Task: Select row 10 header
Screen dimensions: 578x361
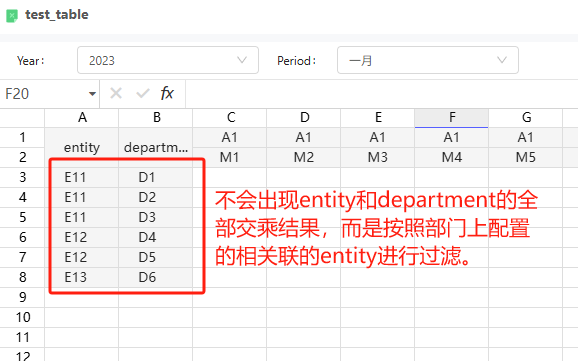Action: pos(22,317)
